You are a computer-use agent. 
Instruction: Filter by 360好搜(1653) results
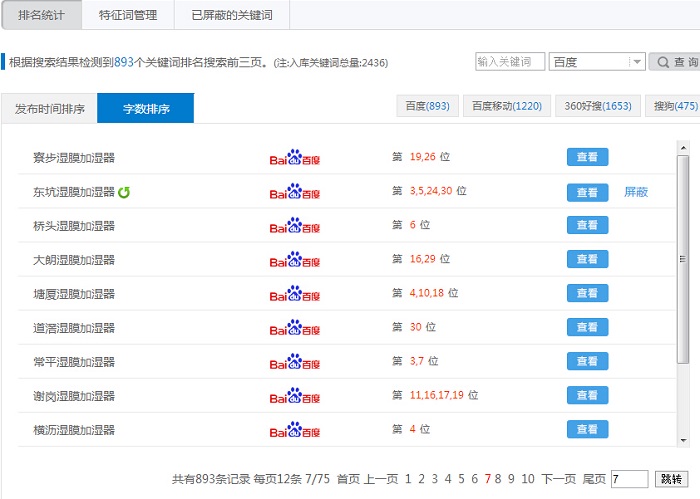598,106
